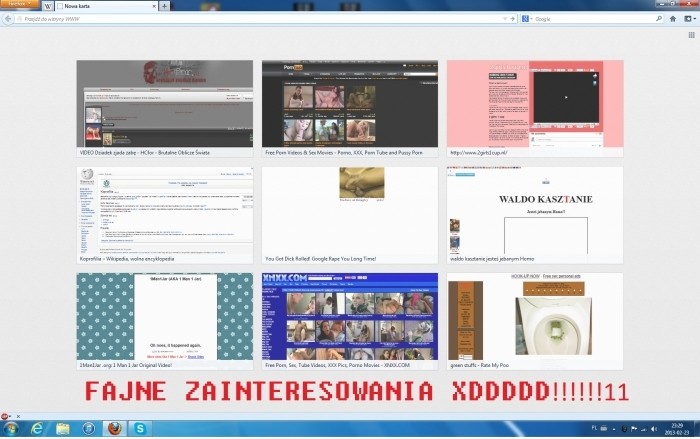Go to the home page icon
Screen dimensions: 700x439
tap(673, 18)
